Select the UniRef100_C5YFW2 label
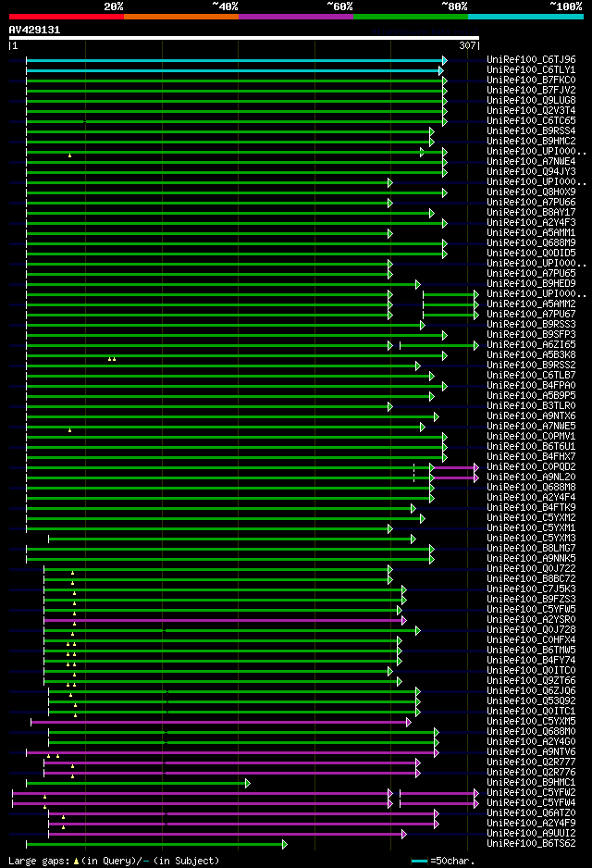This screenshot has height=868, width=592. point(531,792)
